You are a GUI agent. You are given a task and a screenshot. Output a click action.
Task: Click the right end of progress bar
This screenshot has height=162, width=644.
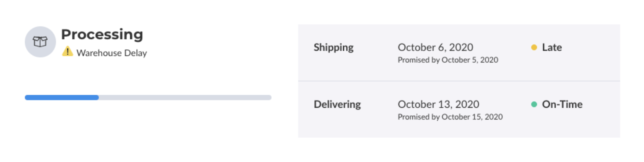pyautogui.click(x=269, y=98)
